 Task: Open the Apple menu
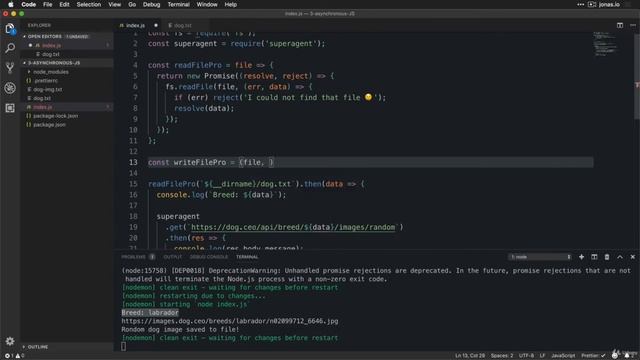[11, 4]
